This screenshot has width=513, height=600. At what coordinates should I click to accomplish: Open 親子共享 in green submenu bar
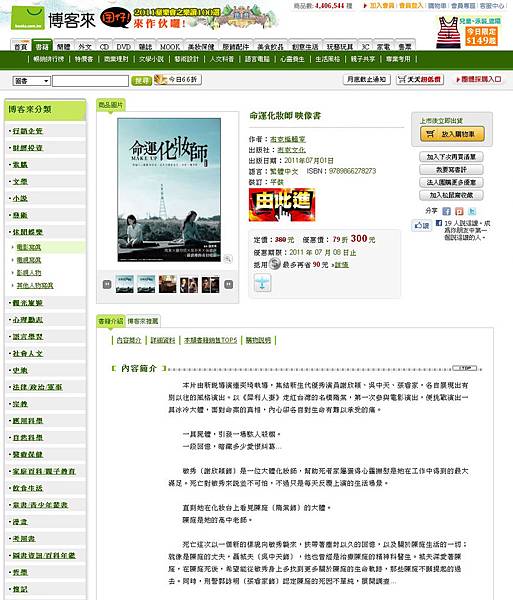click(x=363, y=59)
